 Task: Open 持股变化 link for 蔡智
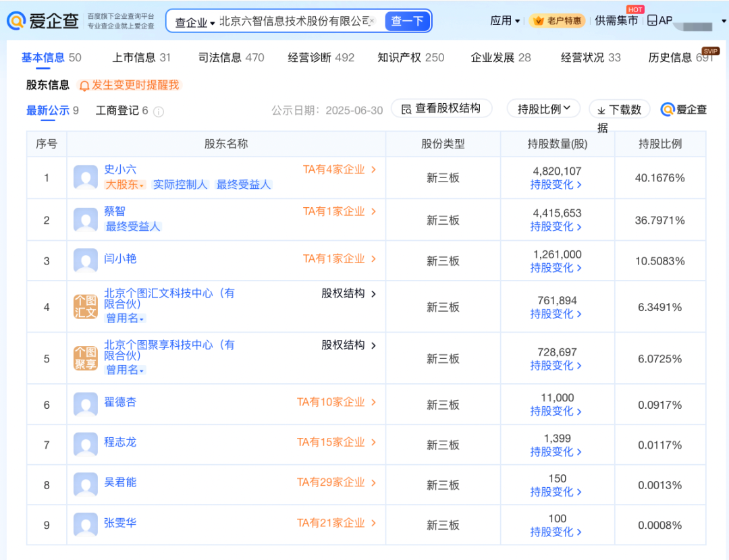pyautogui.click(x=556, y=227)
